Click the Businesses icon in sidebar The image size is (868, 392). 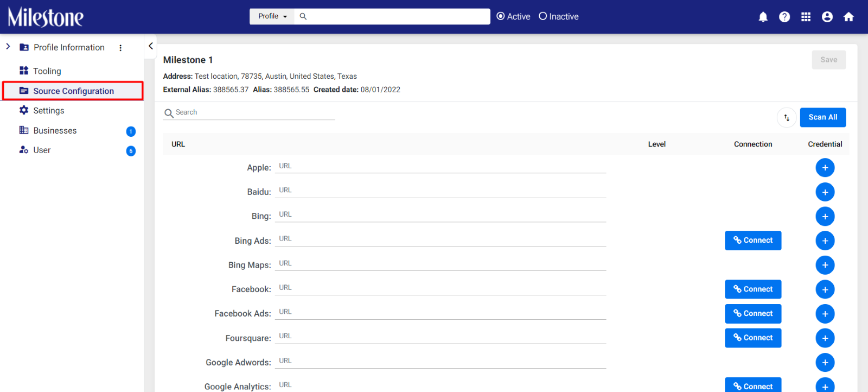[24, 130]
